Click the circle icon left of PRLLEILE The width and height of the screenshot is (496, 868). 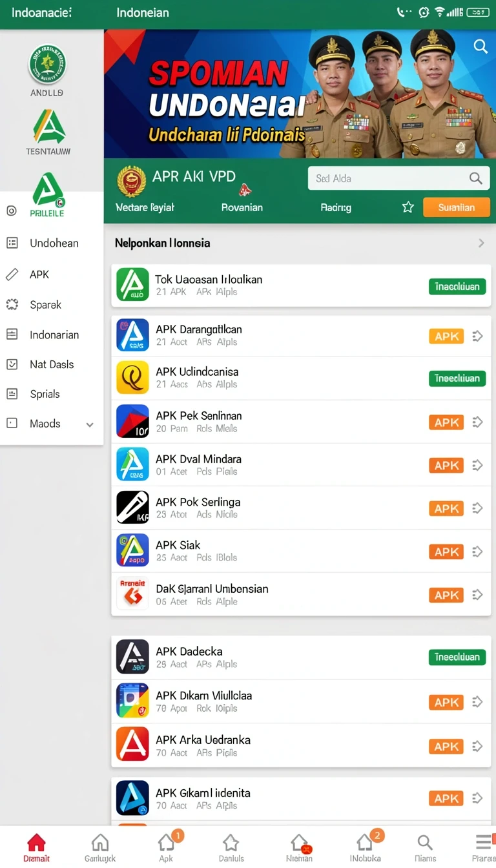pos(11,211)
